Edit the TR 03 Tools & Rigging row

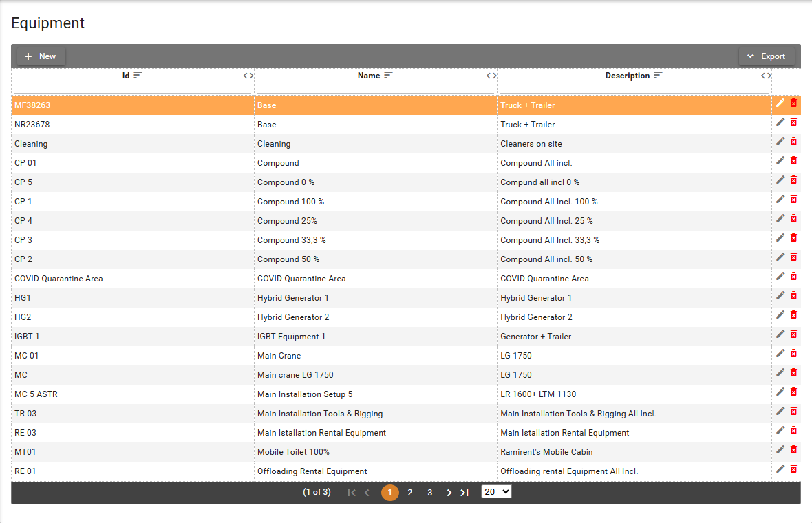click(x=780, y=411)
